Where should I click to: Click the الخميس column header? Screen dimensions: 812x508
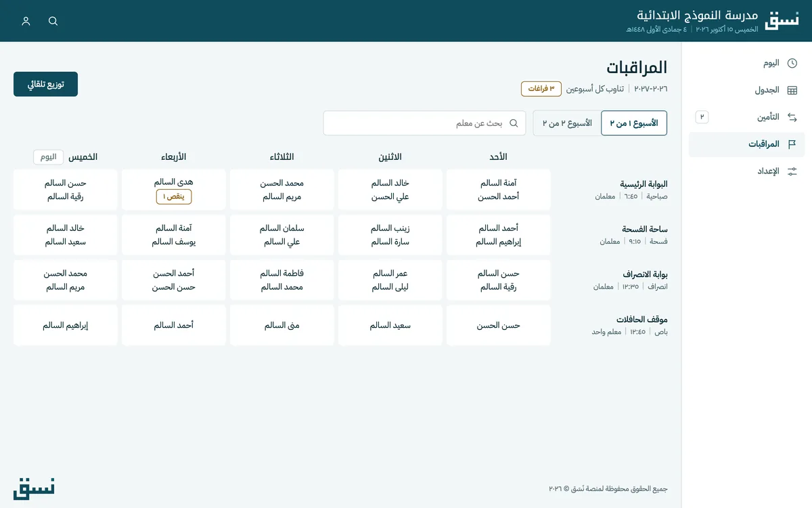tap(83, 157)
